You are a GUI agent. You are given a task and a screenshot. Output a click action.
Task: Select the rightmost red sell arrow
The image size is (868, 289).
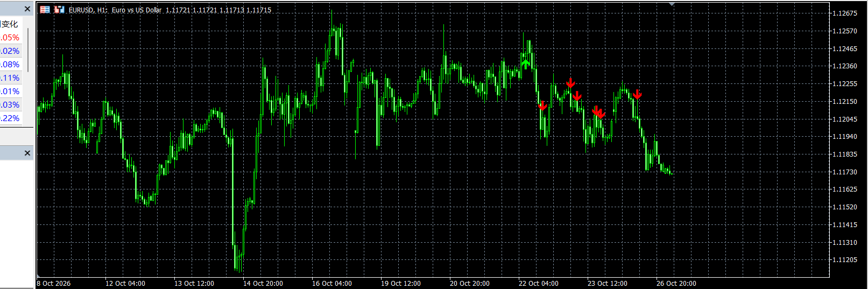pos(637,94)
